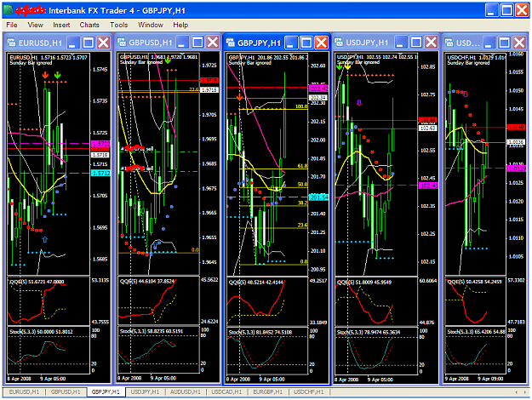The height and width of the screenshot is (400, 532).
Task: Open the Insert menu
Action: [61, 25]
